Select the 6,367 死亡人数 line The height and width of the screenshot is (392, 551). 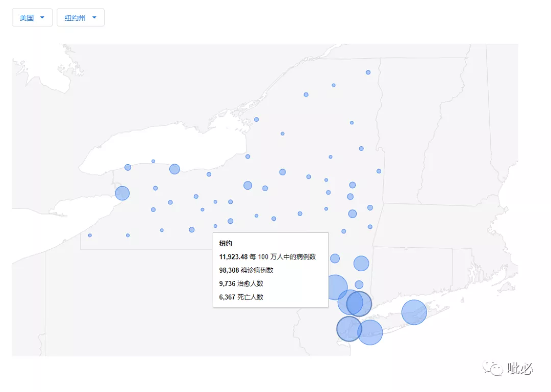click(x=241, y=297)
